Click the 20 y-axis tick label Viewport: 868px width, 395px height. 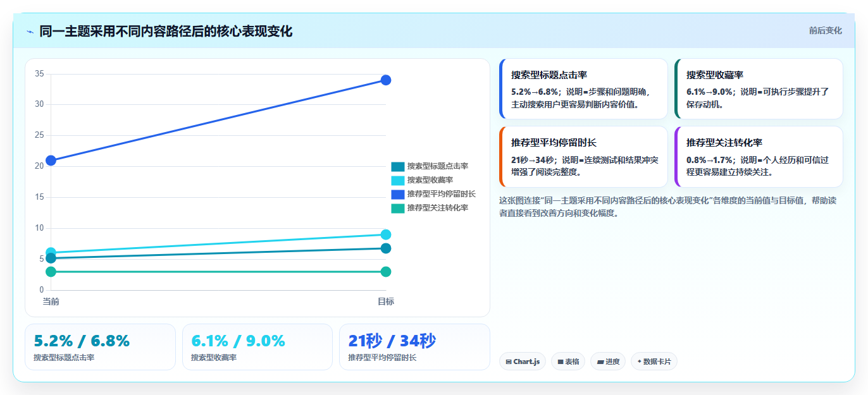pyautogui.click(x=39, y=166)
